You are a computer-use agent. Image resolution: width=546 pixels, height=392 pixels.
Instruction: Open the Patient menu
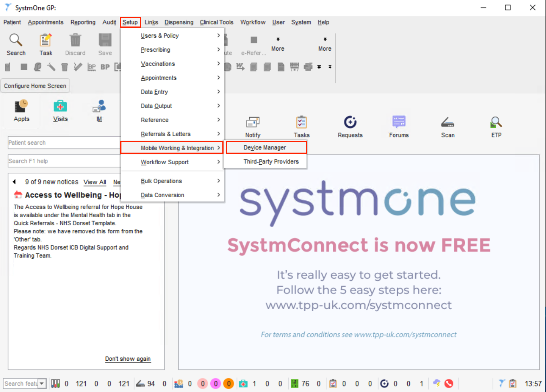[x=12, y=22]
